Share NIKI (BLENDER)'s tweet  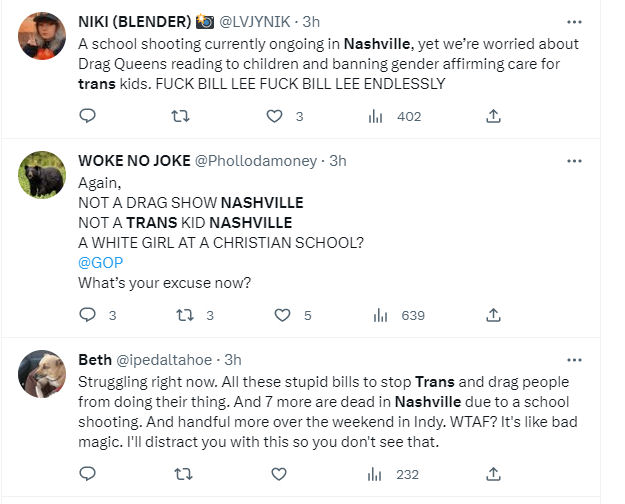pyautogui.click(x=493, y=116)
